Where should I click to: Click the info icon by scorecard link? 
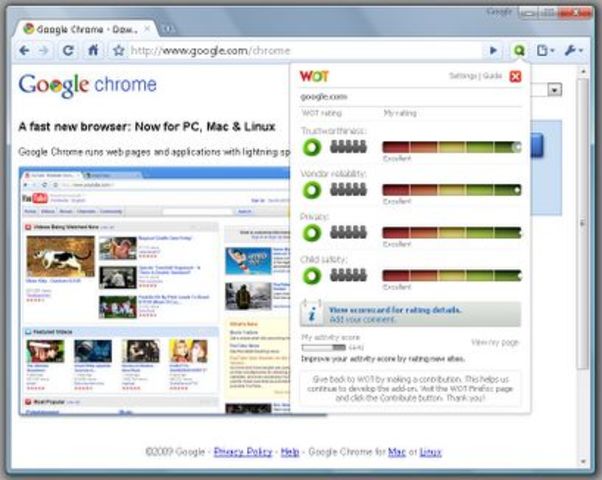(312, 313)
